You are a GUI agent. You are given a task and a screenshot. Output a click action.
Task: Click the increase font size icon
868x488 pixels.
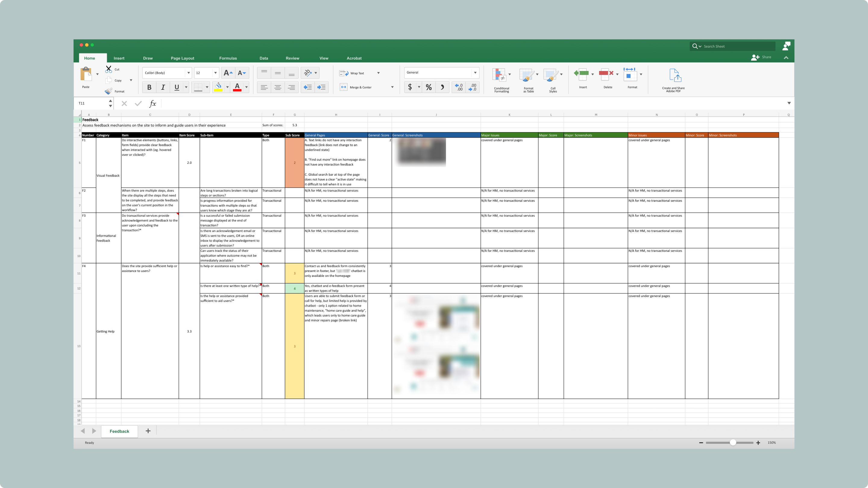pyautogui.click(x=228, y=73)
